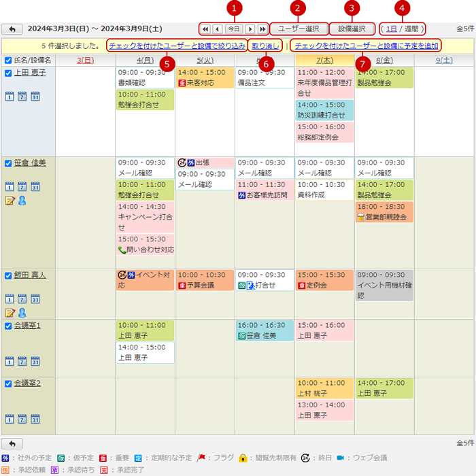The height and width of the screenshot is (476, 476).
Task: Click the 取り消し link
Action: [x=263, y=46]
